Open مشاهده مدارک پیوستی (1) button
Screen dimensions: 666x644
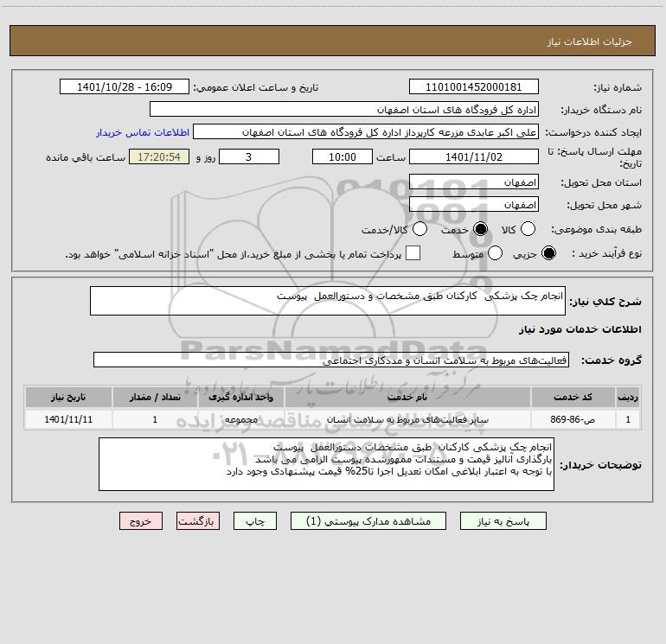[368, 521]
